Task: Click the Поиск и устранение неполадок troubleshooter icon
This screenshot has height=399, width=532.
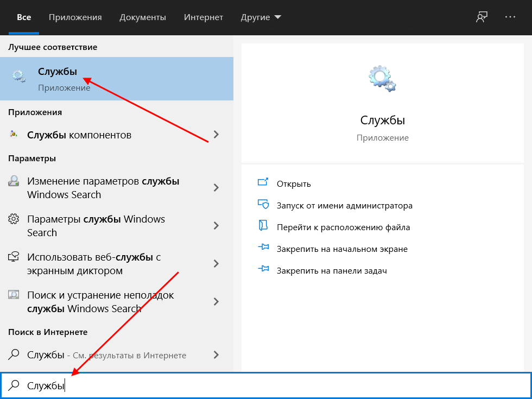Action: (x=14, y=295)
